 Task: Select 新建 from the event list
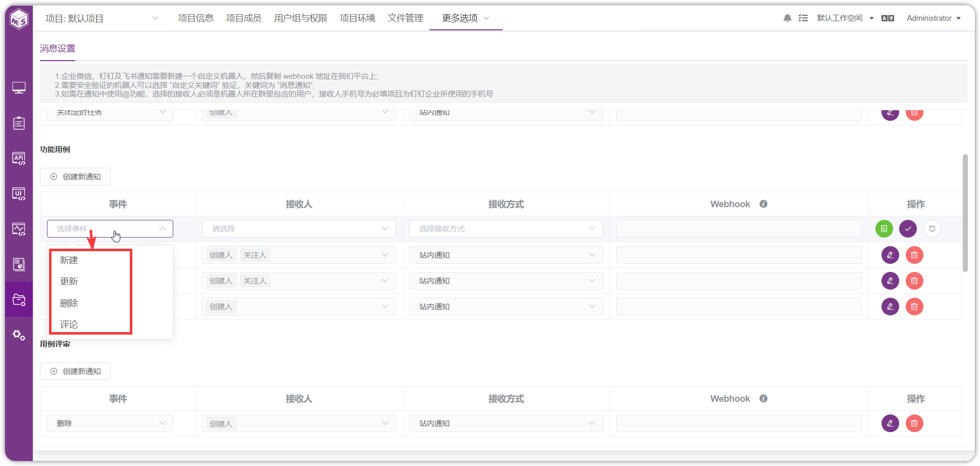(111, 260)
